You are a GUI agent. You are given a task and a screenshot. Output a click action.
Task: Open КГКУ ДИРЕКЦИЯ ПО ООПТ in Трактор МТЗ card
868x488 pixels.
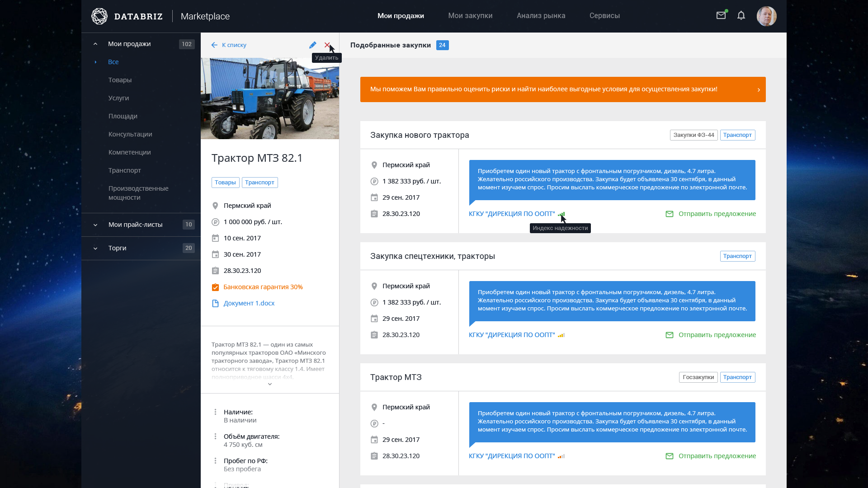tap(512, 456)
